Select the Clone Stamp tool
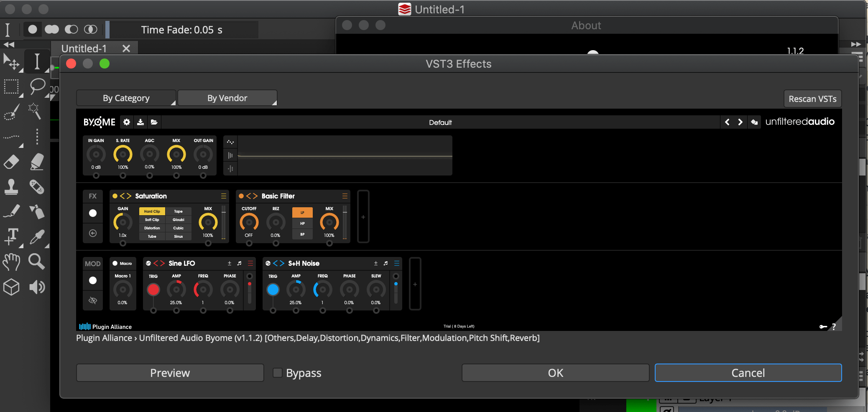Image resolution: width=868 pixels, height=412 pixels. pos(11,187)
